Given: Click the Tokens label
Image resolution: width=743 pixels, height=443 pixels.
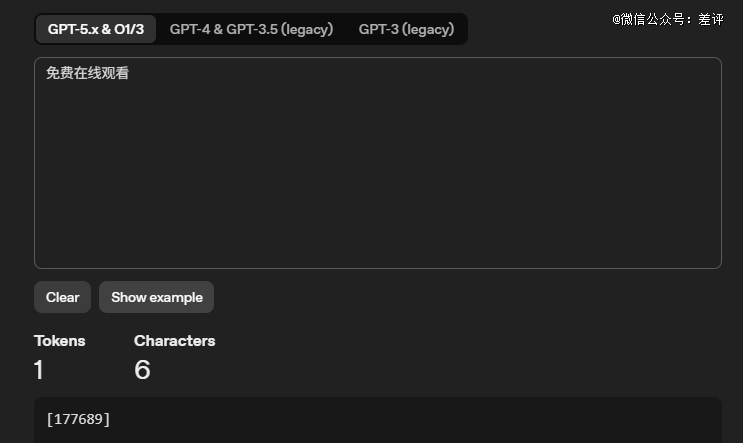Looking at the screenshot, I should point(60,341).
